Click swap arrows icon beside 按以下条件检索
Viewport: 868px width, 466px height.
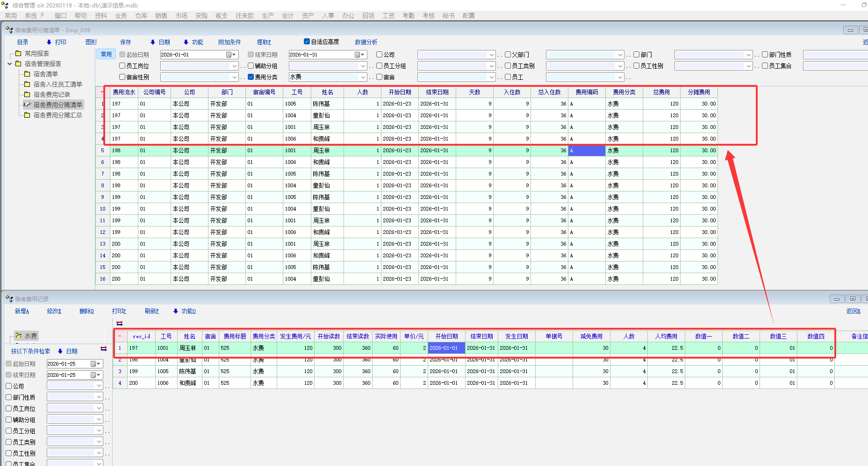(x=103, y=349)
